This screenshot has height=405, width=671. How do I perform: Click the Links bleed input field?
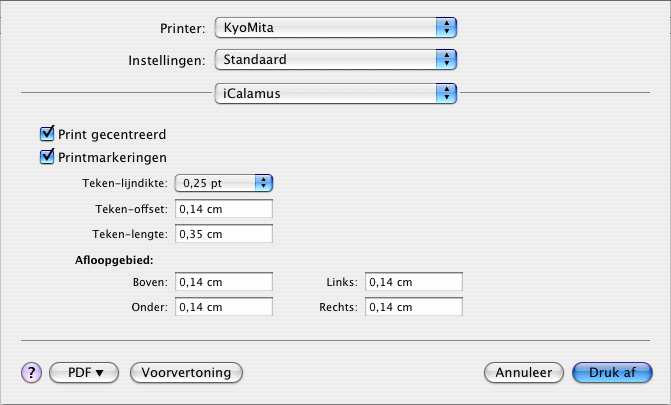click(x=413, y=282)
